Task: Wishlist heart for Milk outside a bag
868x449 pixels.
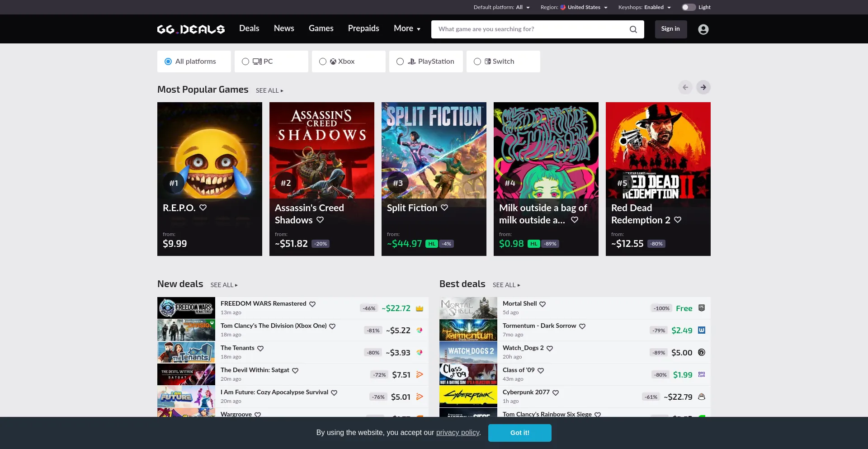Action: [x=575, y=220]
